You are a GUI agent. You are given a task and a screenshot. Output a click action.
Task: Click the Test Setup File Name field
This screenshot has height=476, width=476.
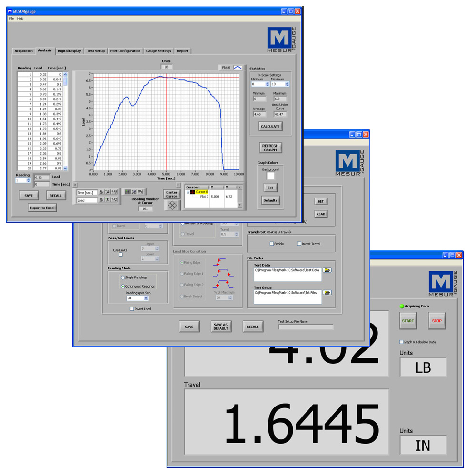click(x=306, y=327)
